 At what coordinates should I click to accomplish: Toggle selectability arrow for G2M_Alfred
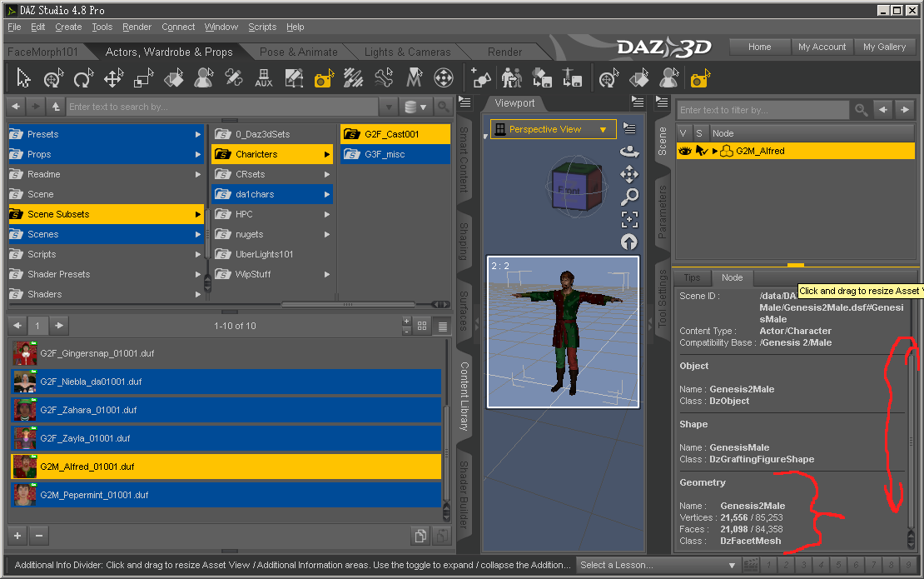[701, 151]
